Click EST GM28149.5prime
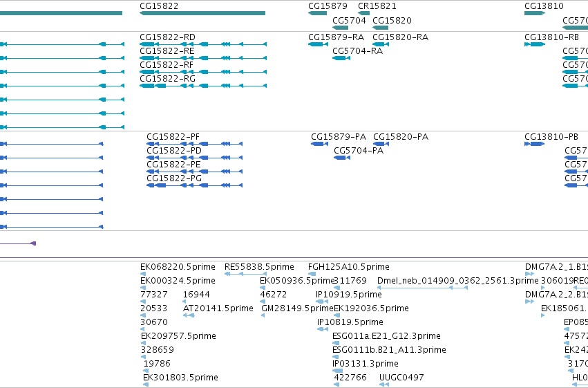 click(297, 308)
